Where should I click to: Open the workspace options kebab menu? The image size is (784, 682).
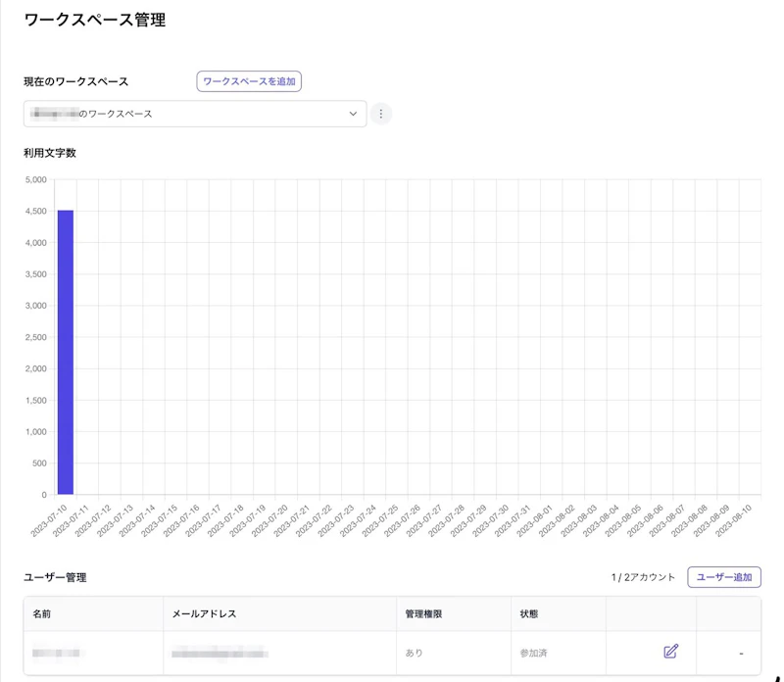[x=381, y=114]
